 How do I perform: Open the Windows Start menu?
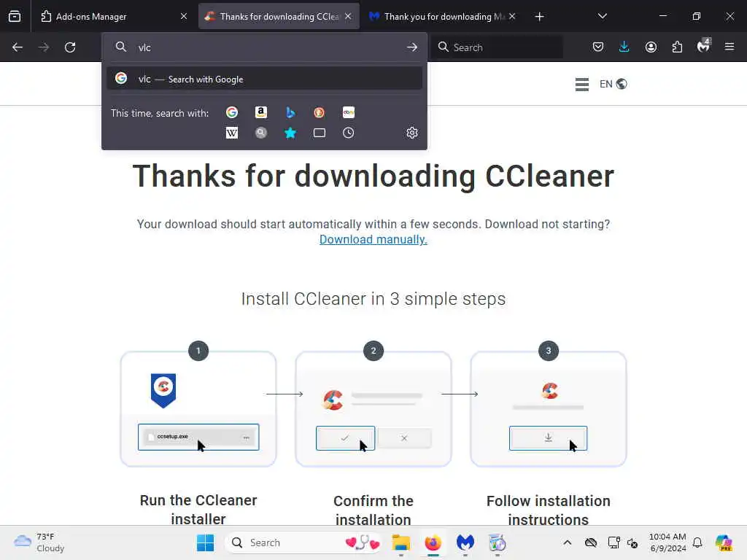tap(205, 542)
